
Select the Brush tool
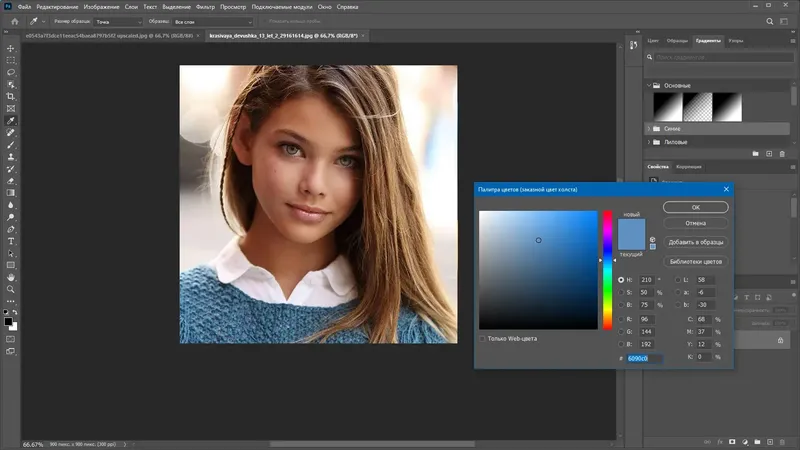pyautogui.click(x=11, y=145)
